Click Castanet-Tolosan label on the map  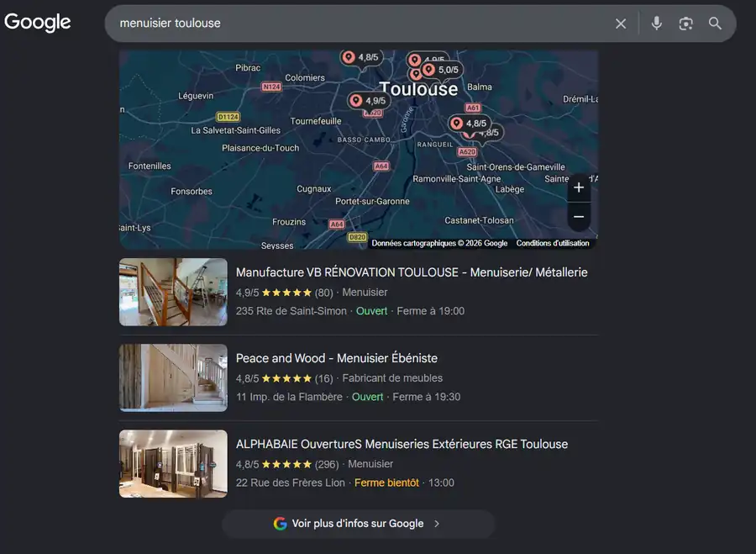[479, 220]
